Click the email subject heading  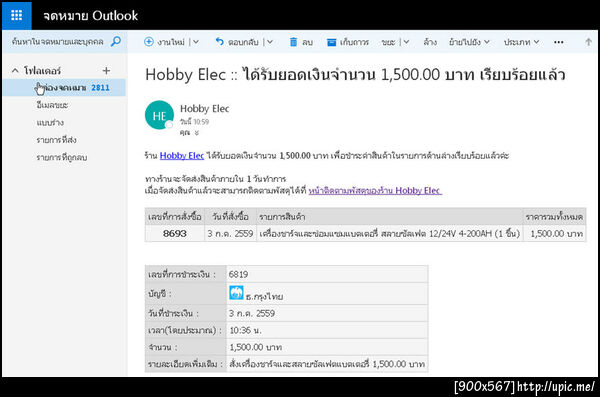[355, 74]
